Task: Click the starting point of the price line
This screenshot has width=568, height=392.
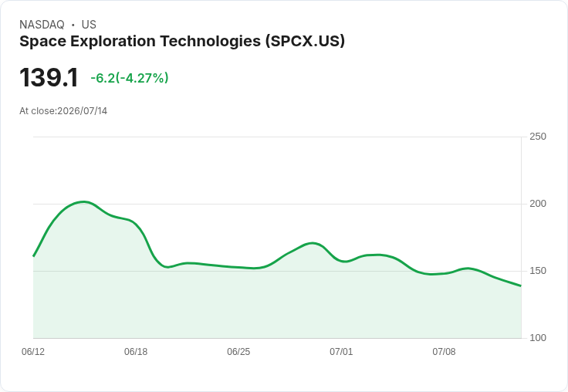Action: 34,255
